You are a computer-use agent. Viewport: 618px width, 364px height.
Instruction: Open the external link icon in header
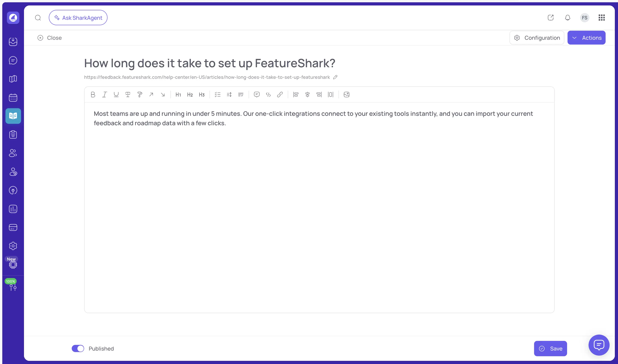tap(550, 18)
